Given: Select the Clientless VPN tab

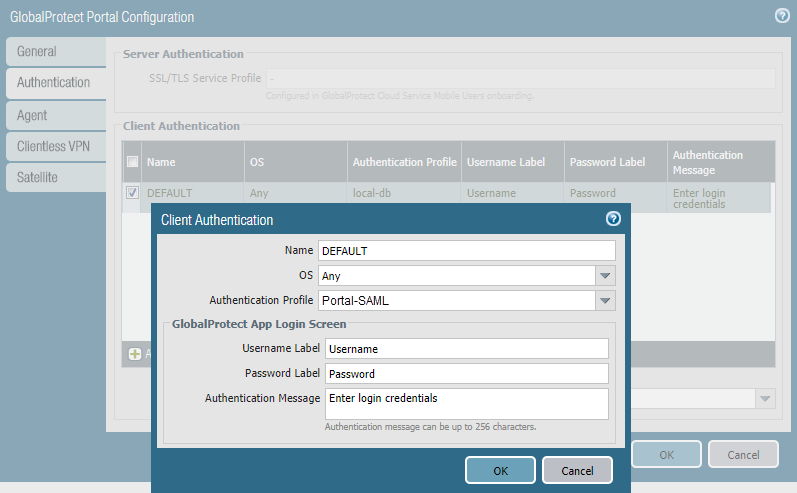Looking at the screenshot, I should coord(55,146).
